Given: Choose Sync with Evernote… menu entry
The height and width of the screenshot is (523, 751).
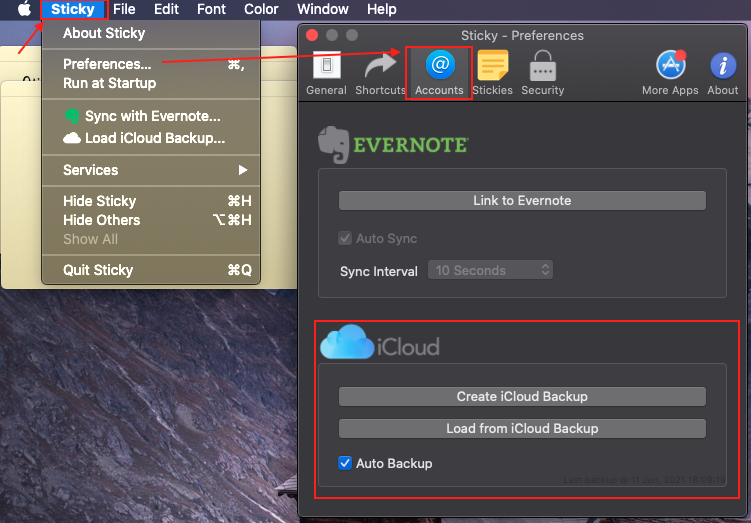Looking at the screenshot, I should (151, 116).
